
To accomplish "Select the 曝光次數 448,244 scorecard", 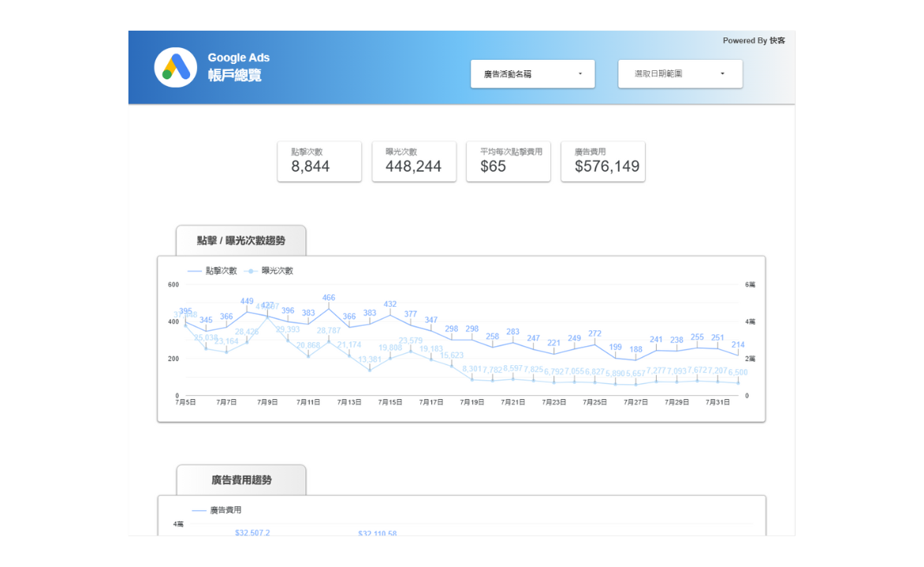I will (414, 162).
